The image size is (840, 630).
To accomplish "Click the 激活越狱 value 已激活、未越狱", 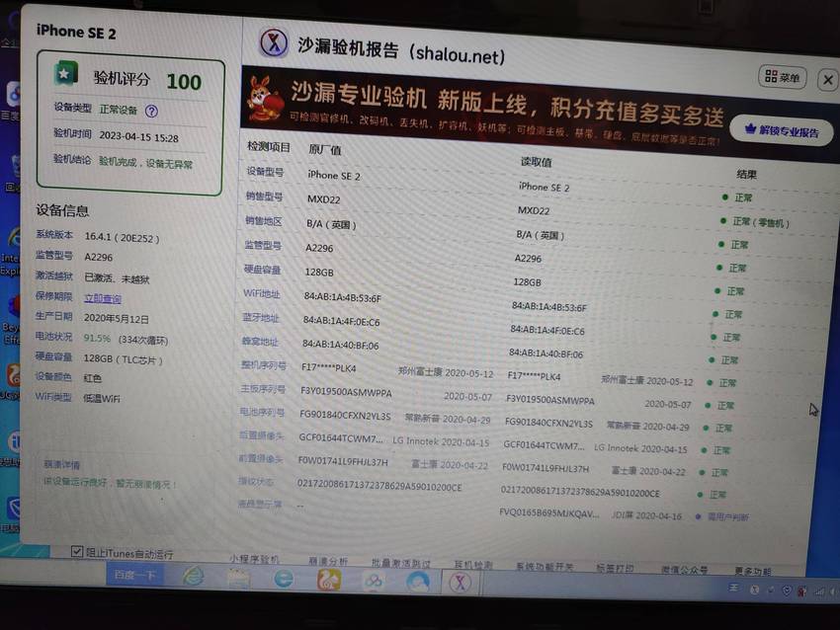I will 117,278.
